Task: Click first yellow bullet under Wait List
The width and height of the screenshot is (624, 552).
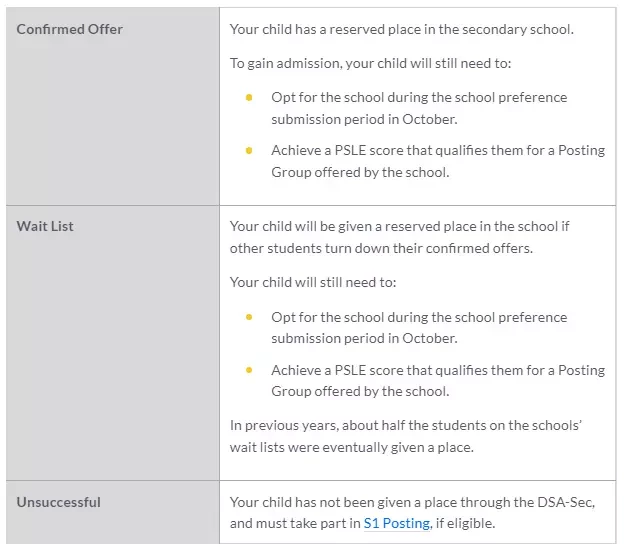Action: coord(249,317)
